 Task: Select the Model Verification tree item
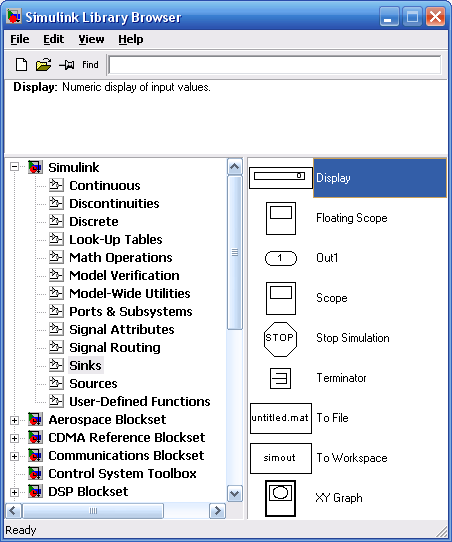point(124,275)
